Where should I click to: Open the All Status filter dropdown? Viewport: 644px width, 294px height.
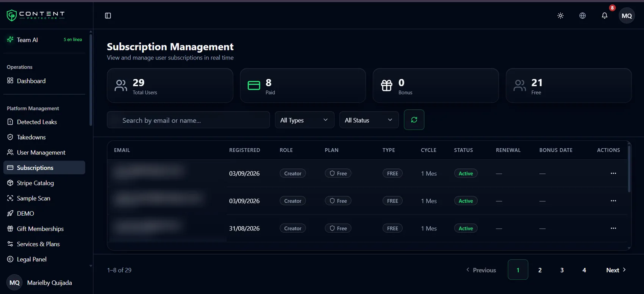(369, 120)
